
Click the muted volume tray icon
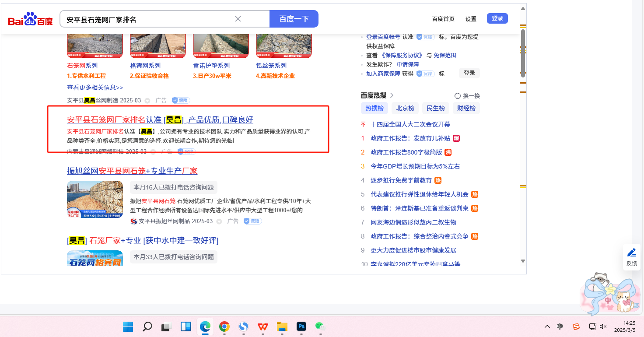pyautogui.click(x=603, y=326)
